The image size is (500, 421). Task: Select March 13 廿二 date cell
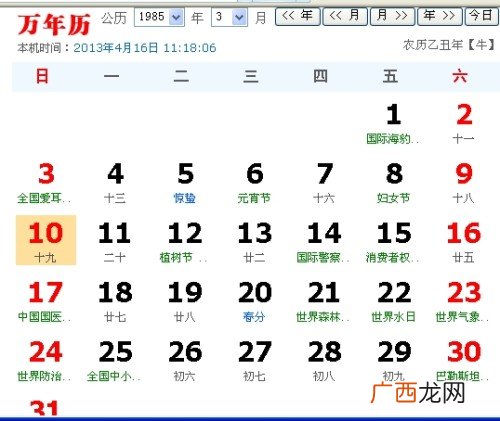coord(255,241)
